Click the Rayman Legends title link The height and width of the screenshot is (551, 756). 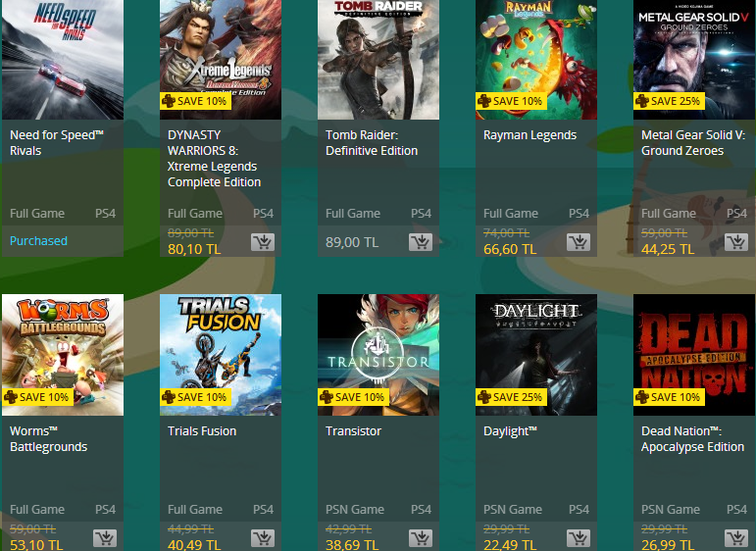[529, 135]
